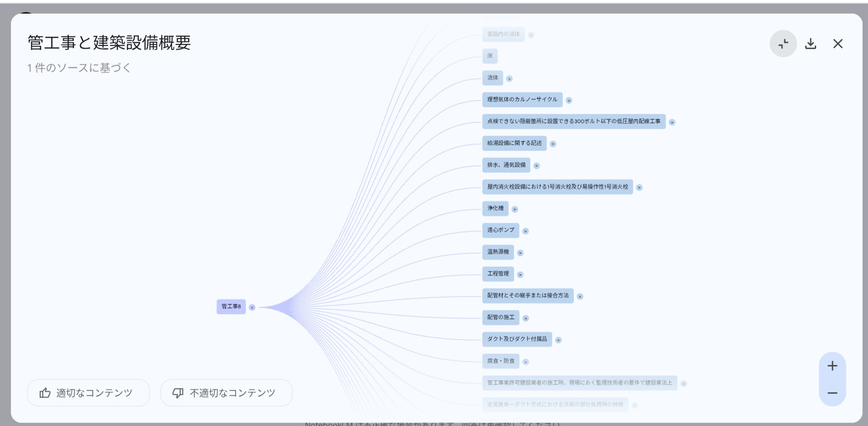Expand chevron beside 管路内の流体
This screenshot has width=868, height=426.
point(531,35)
